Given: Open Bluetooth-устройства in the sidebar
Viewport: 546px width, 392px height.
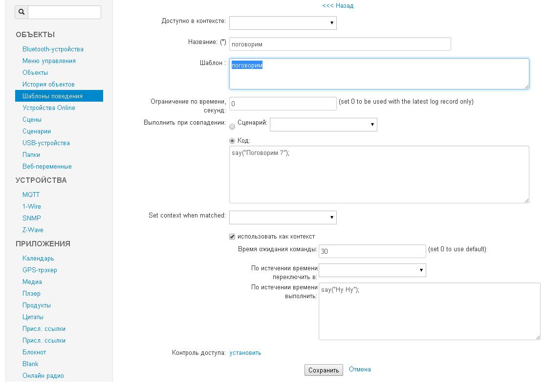Looking at the screenshot, I should point(53,49).
